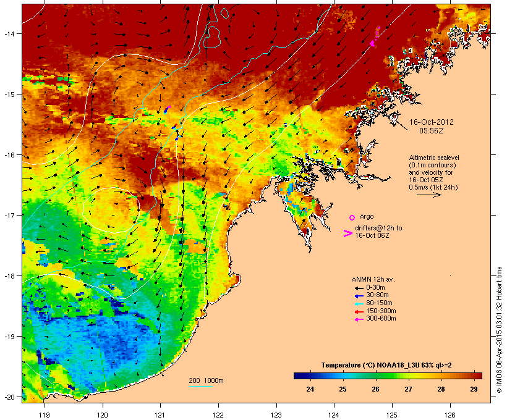Click the longitude axis label 119

(45, 415)
